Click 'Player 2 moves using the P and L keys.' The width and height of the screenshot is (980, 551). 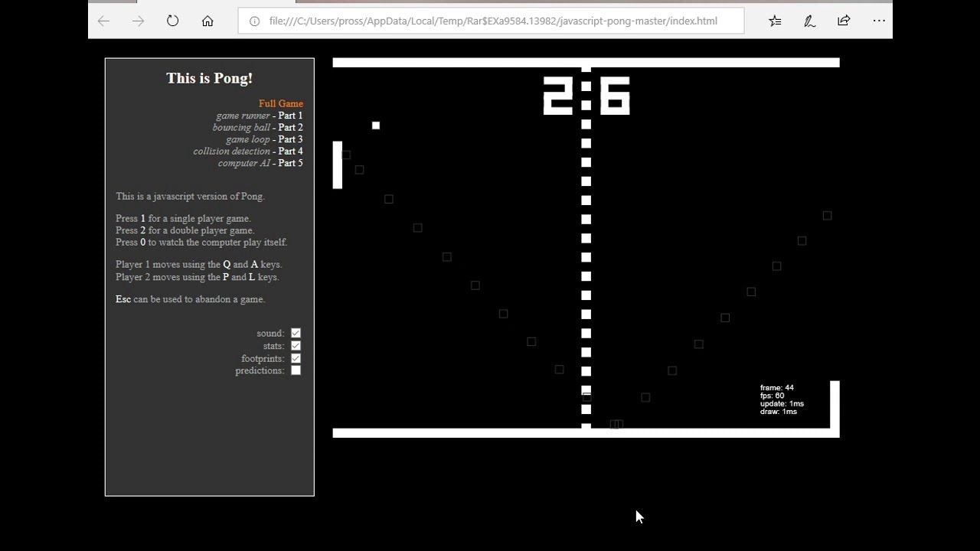(x=198, y=277)
